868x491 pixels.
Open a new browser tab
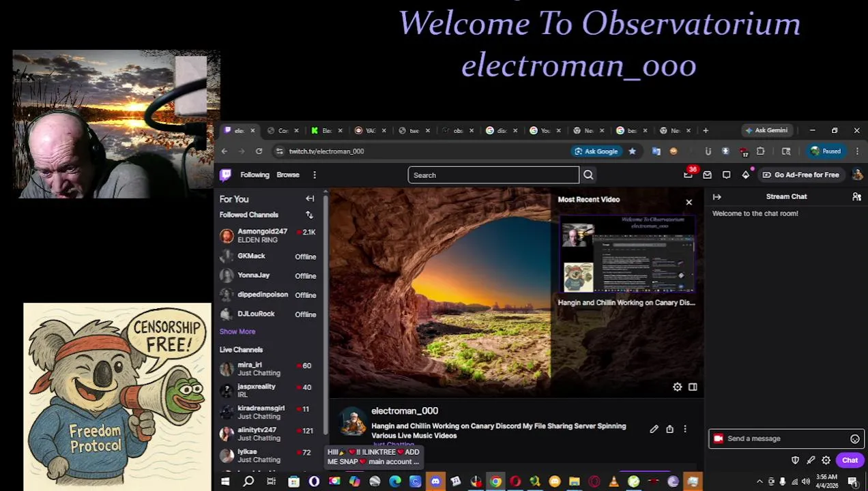[706, 130]
